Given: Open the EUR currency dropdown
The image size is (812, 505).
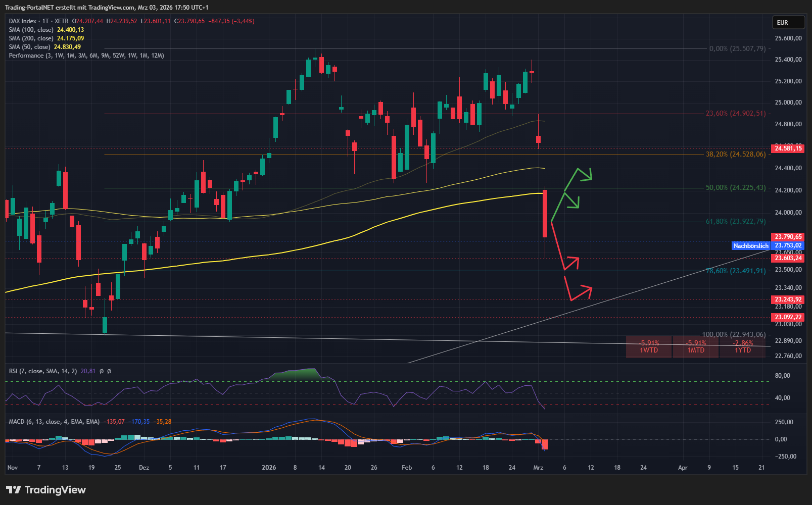Looking at the screenshot, I should [788, 23].
